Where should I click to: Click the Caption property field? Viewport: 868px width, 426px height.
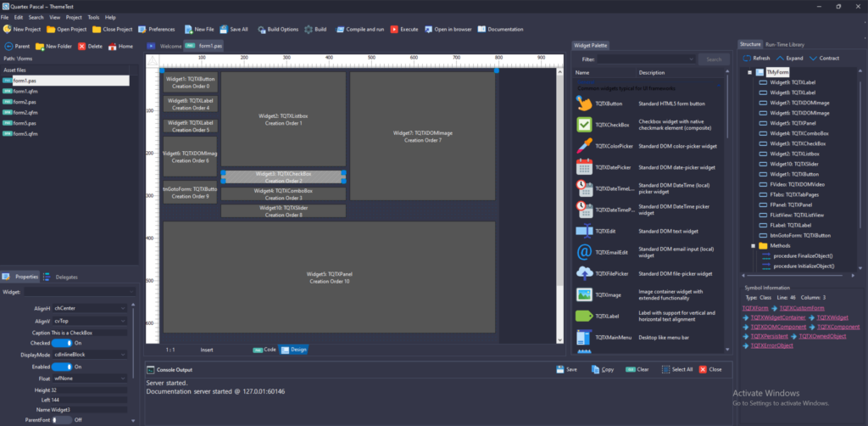pos(90,333)
